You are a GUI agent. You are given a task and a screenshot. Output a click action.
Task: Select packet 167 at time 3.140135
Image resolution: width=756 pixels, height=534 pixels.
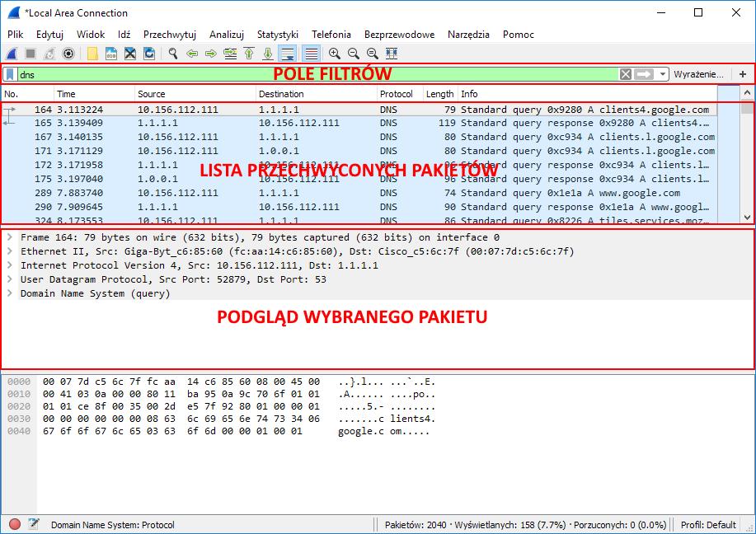point(359,137)
